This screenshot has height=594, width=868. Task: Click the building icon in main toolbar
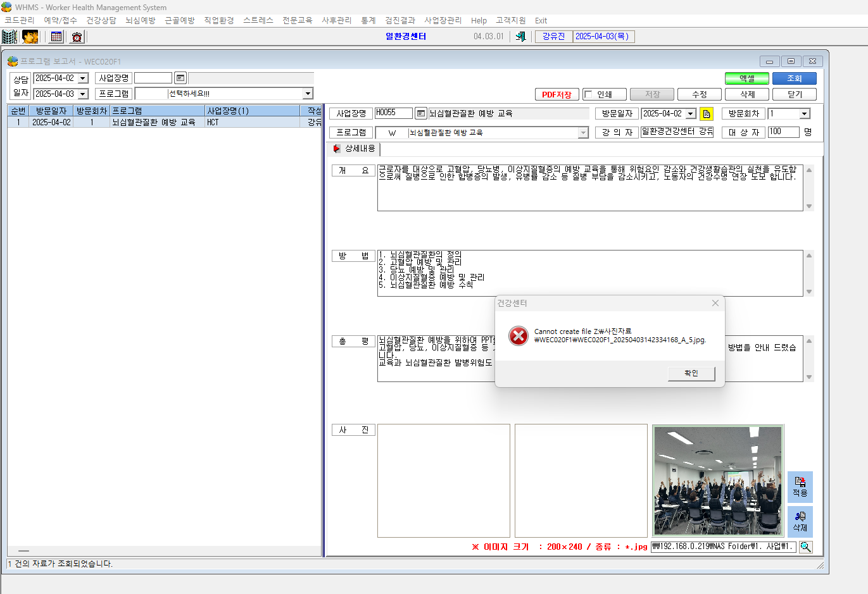click(x=9, y=37)
